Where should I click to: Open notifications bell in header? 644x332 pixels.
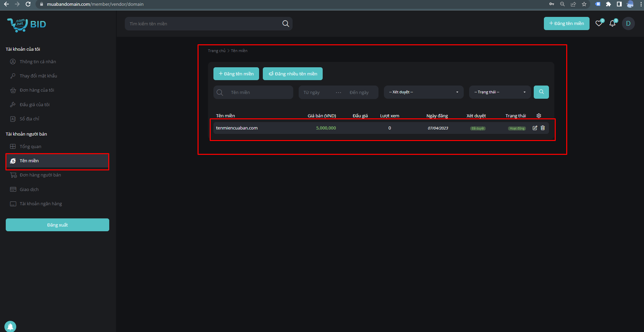click(612, 24)
